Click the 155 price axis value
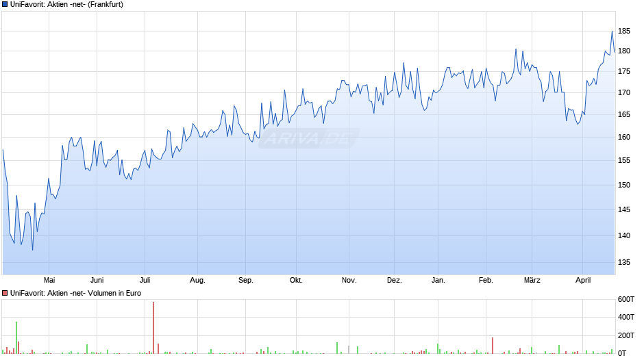This screenshot has width=644, height=360. [624, 161]
